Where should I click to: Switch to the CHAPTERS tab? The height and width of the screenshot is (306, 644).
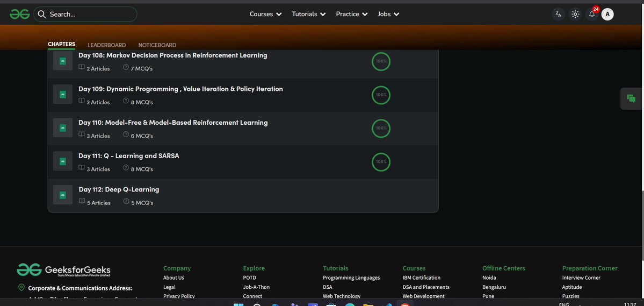(x=62, y=45)
